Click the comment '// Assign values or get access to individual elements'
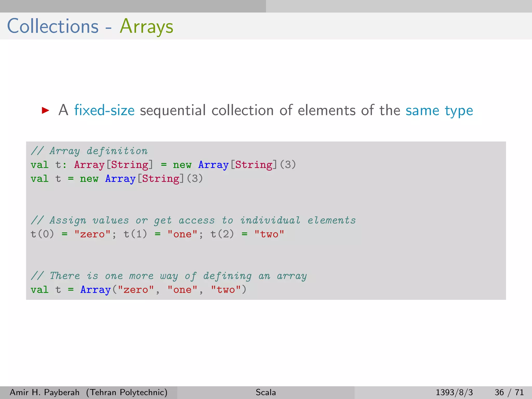The height and width of the screenshot is (399, 532). 193,220
